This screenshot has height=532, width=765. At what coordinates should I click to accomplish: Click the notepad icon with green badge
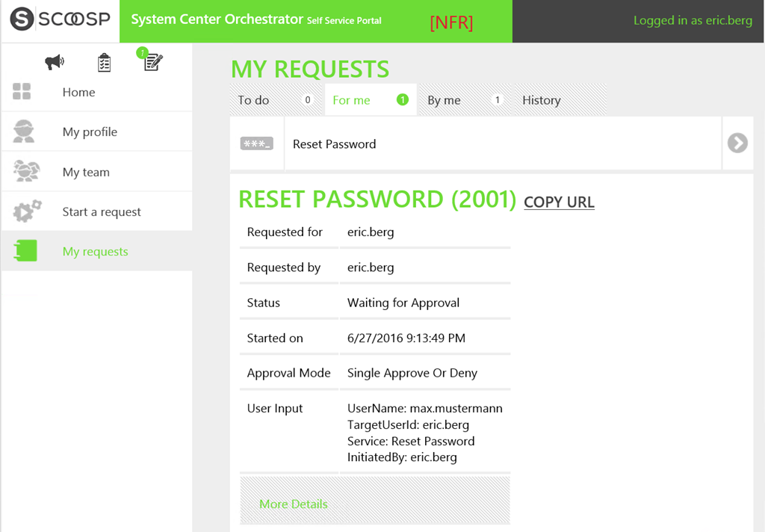(x=152, y=62)
